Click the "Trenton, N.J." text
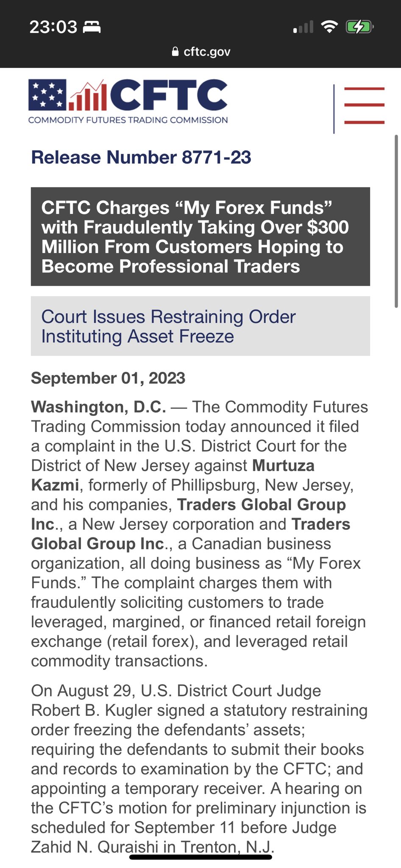The width and height of the screenshot is (401, 868). click(x=226, y=847)
